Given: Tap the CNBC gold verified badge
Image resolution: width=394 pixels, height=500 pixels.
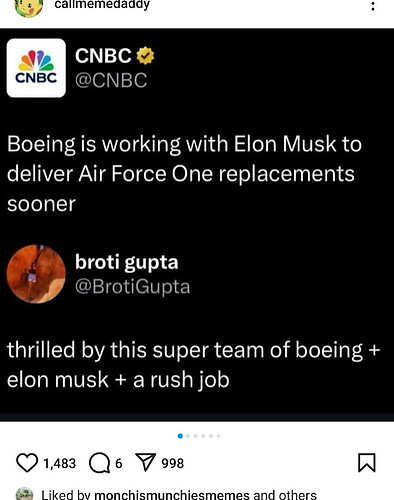Looking at the screenshot, I should (145, 56).
